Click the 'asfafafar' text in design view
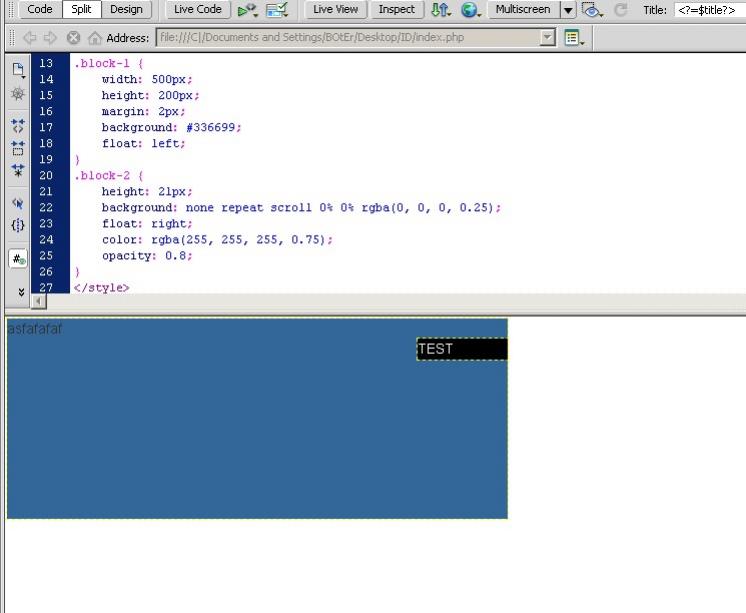This screenshot has height=613, width=746. (35, 329)
